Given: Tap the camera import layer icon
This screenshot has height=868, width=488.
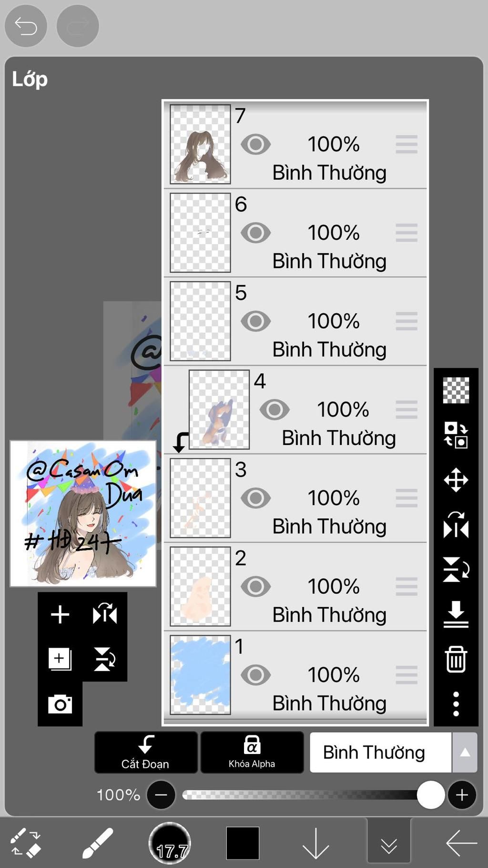Looking at the screenshot, I should point(60,704).
